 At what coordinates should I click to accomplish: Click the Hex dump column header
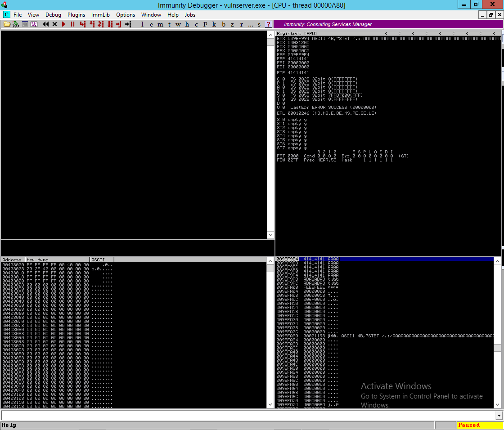tap(58, 260)
